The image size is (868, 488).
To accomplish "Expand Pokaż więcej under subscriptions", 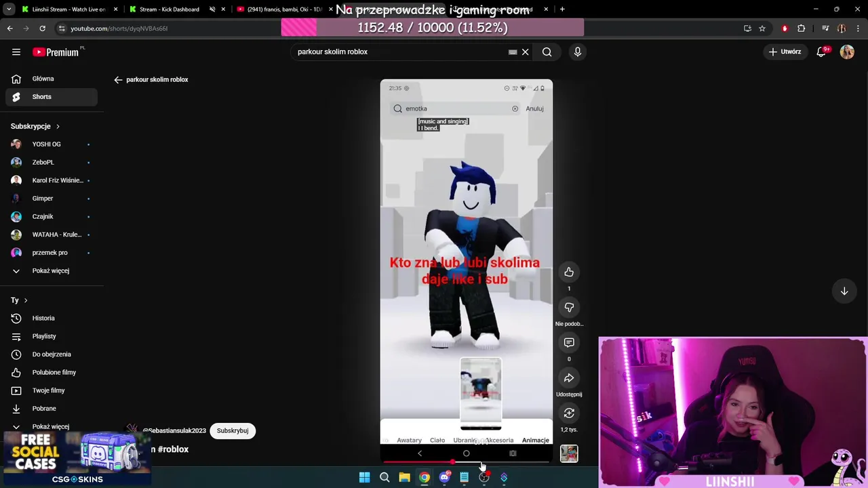I will click(x=51, y=271).
